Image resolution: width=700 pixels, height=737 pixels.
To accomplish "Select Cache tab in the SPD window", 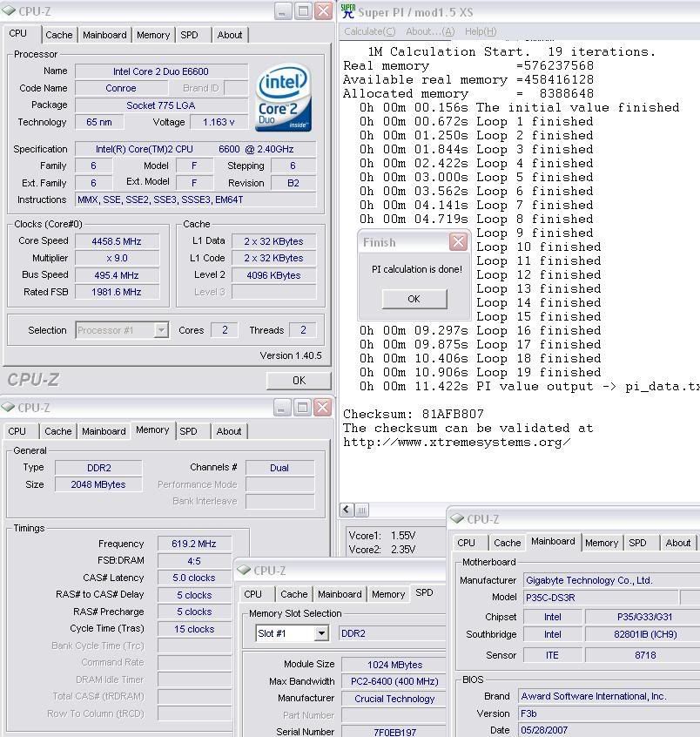I will [x=293, y=595].
